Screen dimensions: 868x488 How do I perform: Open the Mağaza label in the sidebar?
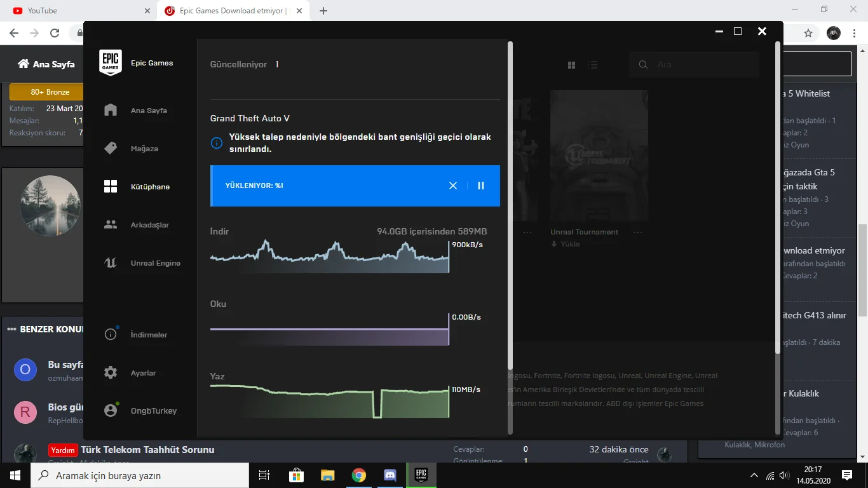point(144,149)
